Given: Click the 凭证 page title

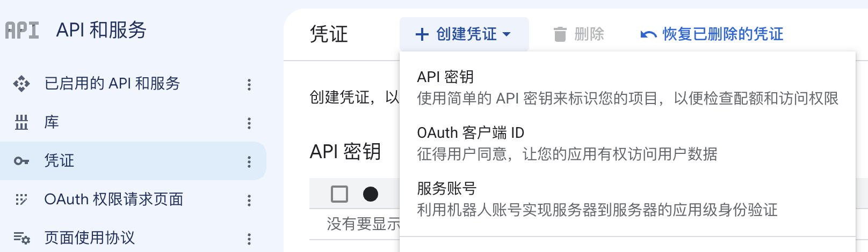Looking at the screenshot, I should click(x=329, y=34).
